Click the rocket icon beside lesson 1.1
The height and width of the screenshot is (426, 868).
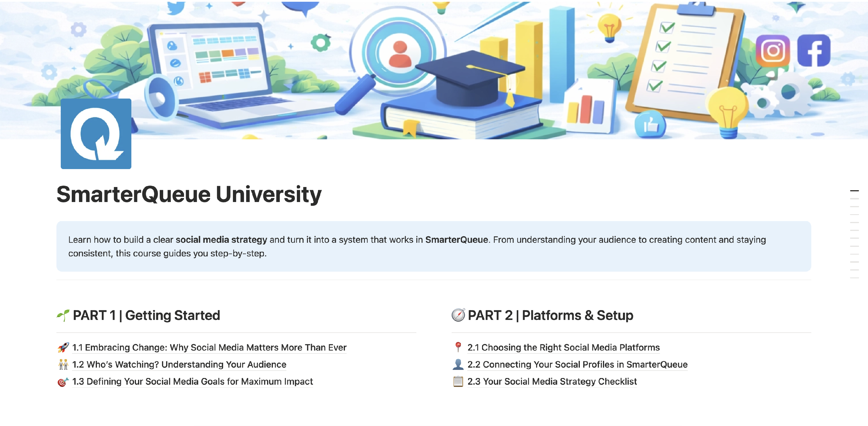click(63, 347)
